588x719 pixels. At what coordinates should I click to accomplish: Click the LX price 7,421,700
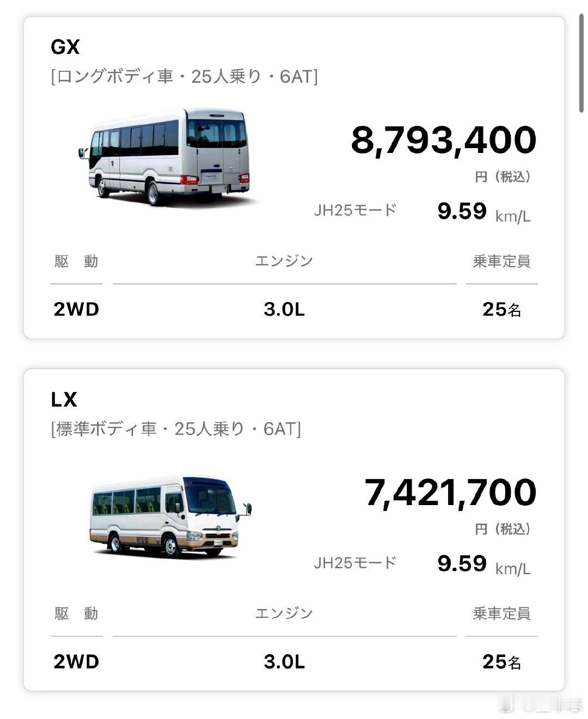[450, 492]
